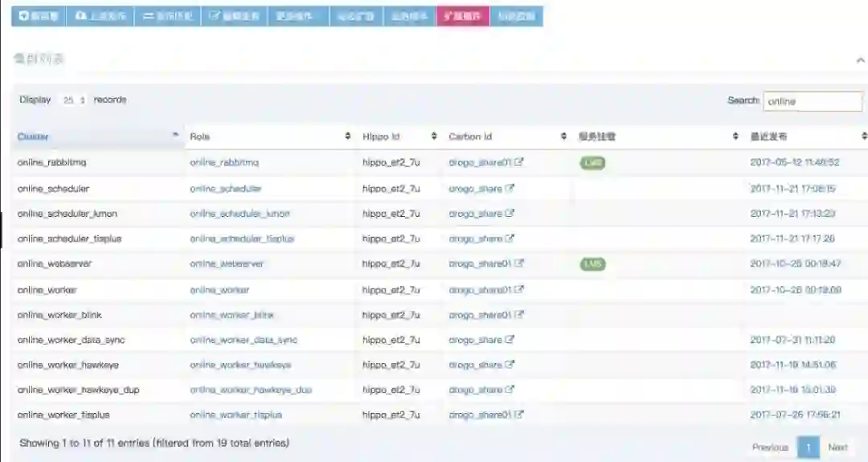Select the online_worker_hawkeye_dup cluster name cell
The image size is (868, 462).
pyautogui.click(x=78, y=390)
